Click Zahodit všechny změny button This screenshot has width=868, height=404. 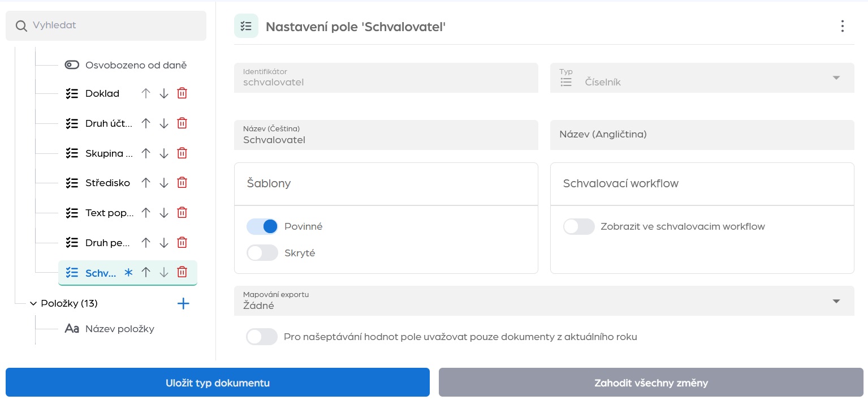(x=651, y=382)
